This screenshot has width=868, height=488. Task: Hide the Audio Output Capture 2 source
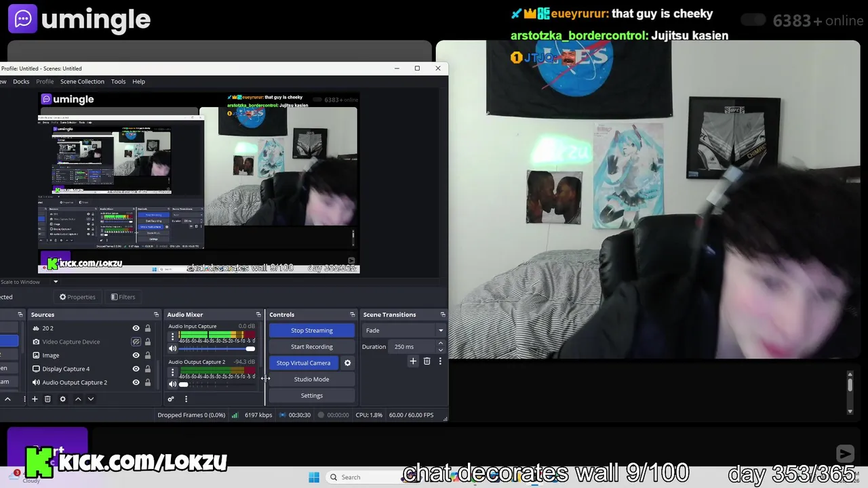136,382
